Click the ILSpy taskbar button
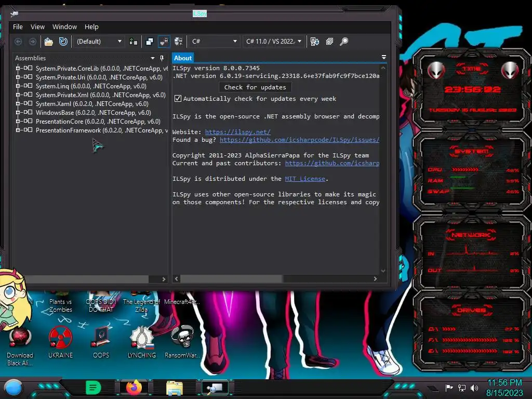 (x=215, y=388)
